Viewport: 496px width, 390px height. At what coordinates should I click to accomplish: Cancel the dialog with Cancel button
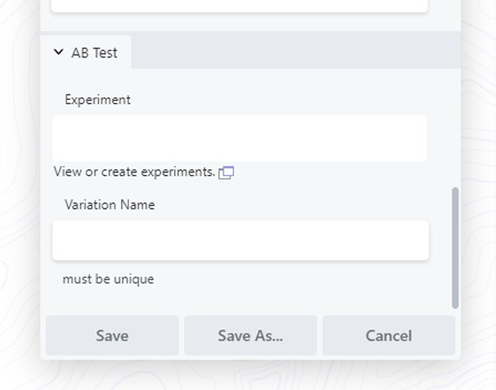click(x=389, y=335)
